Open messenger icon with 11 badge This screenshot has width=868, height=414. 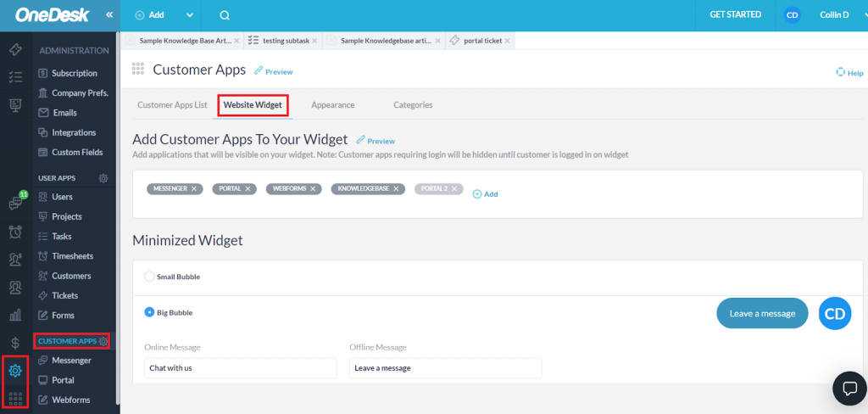15,203
